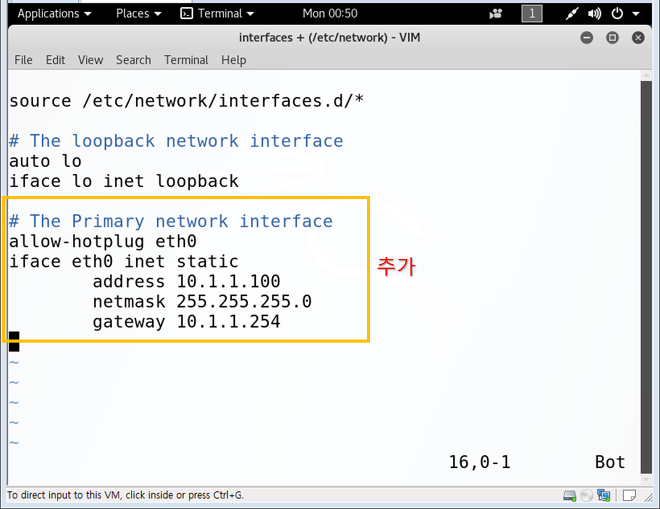660x509 pixels.
Task: Open the Terminal menu in menu bar
Action: pos(186,60)
